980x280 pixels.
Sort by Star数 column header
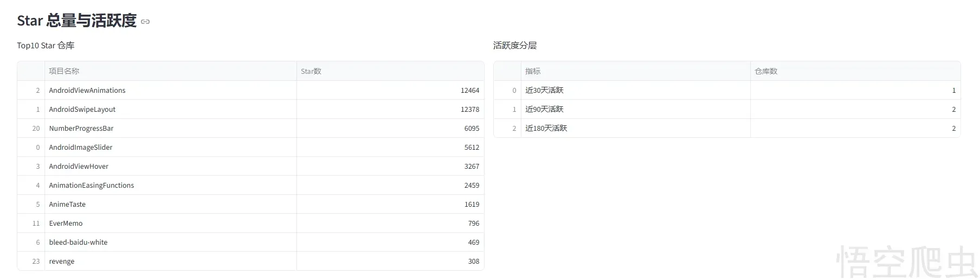click(311, 71)
